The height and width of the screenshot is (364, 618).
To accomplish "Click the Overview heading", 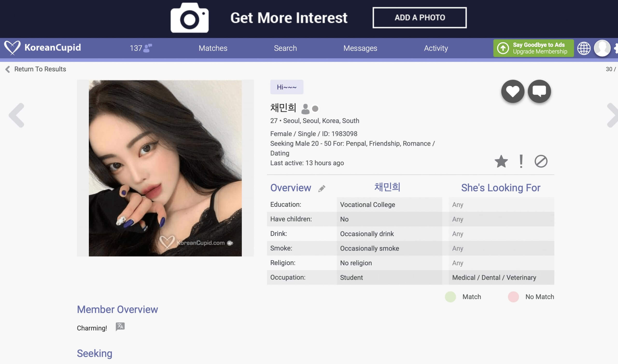I will 291,188.
